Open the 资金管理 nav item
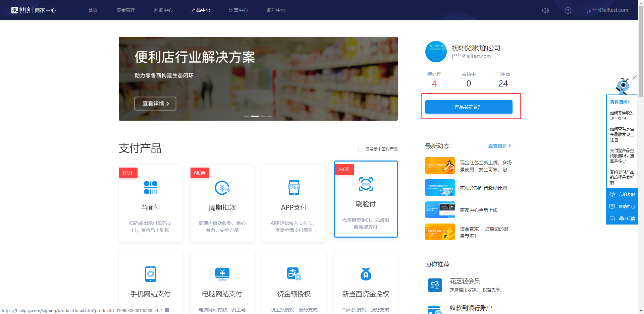Screen dimensions: 644x314 coord(126,10)
